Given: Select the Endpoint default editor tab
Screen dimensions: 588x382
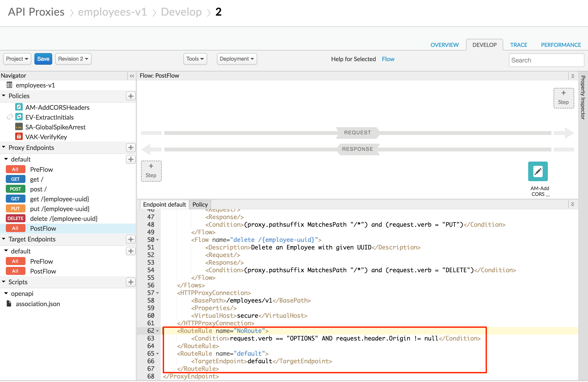Looking at the screenshot, I should [x=165, y=204].
